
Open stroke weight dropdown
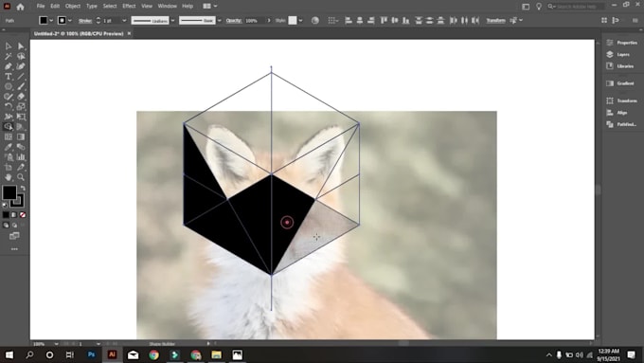point(124,20)
